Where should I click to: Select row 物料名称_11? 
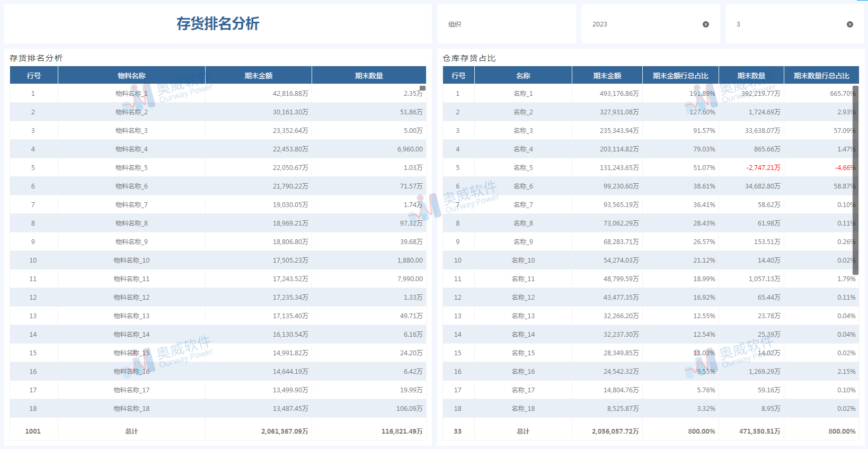[218, 279]
